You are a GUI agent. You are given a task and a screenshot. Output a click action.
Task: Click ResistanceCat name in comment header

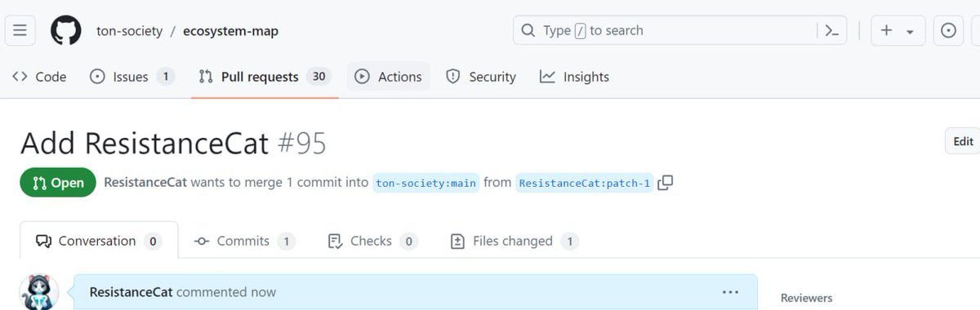pyautogui.click(x=131, y=292)
